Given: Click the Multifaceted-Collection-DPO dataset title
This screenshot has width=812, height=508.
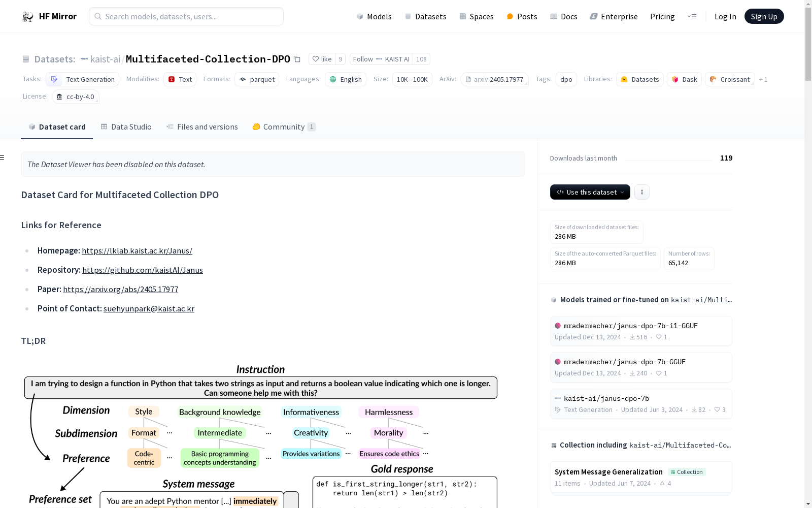Looking at the screenshot, I should tap(208, 59).
